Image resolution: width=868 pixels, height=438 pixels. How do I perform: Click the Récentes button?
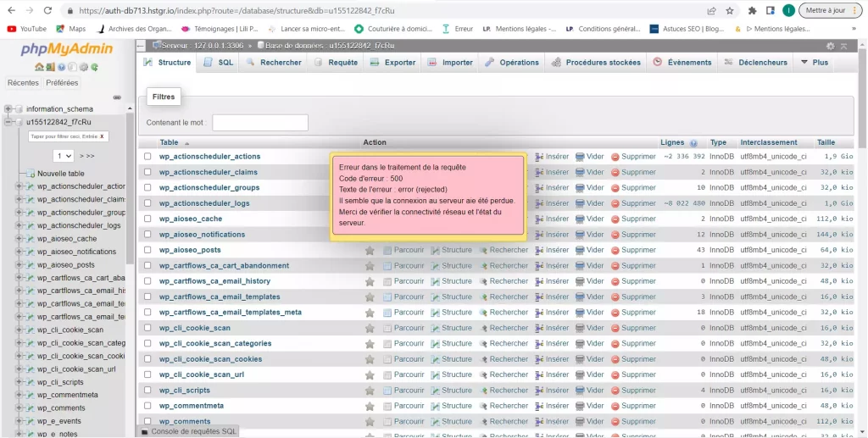pos(23,83)
